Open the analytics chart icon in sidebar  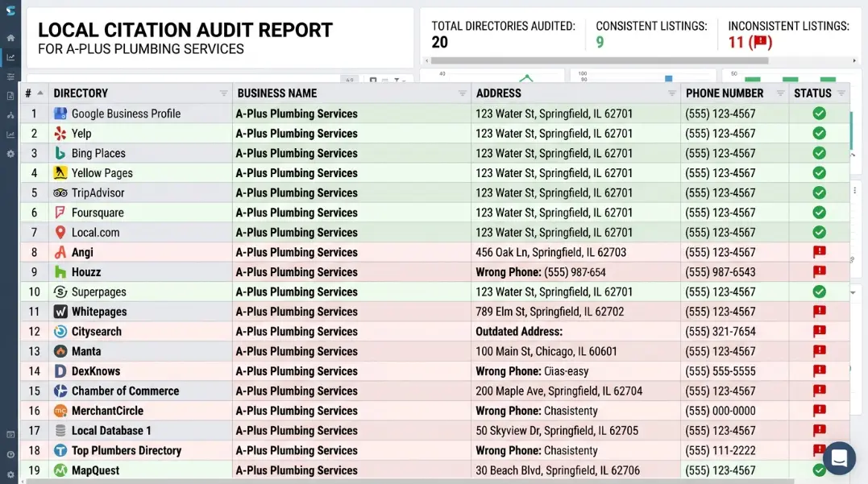coord(10,57)
